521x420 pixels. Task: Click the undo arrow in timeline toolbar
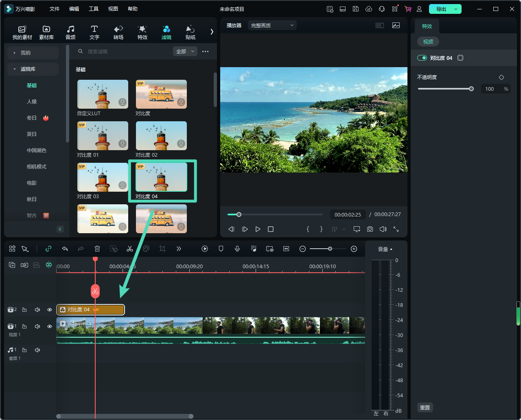pyautogui.click(x=65, y=249)
